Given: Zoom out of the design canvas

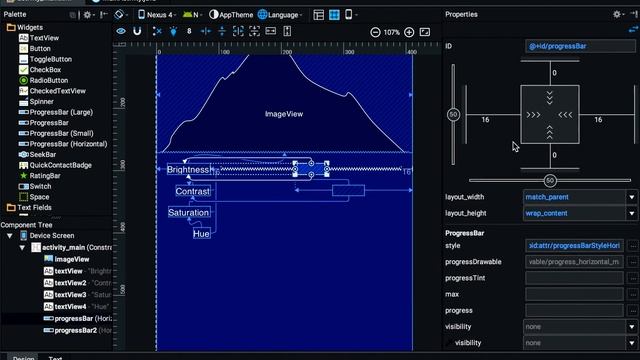Looking at the screenshot, I should tap(375, 32).
